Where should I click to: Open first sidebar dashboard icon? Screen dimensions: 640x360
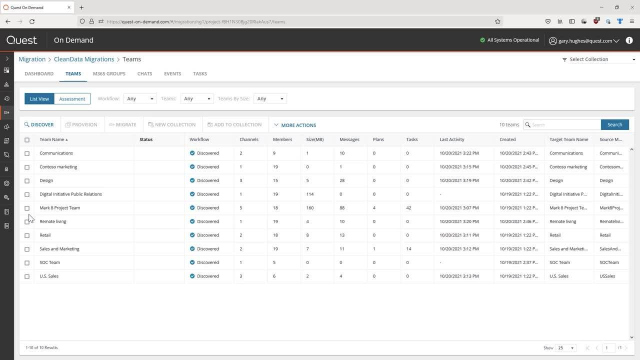(7, 71)
